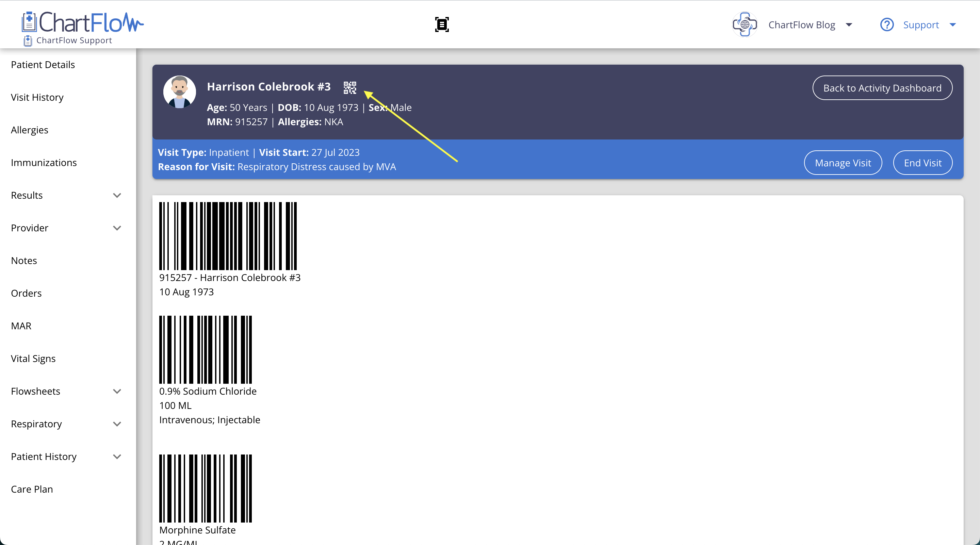
Task: Open the ChartFlow Blog dropdown arrow
Action: tap(849, 25)
